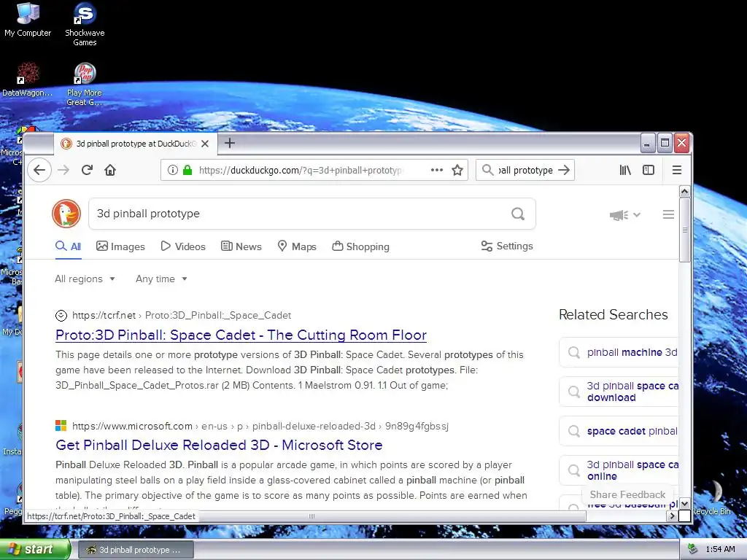This screenshot has width=747, height=560.
Task: Expand the Any time filter
Action: click(x=161, y=279)
